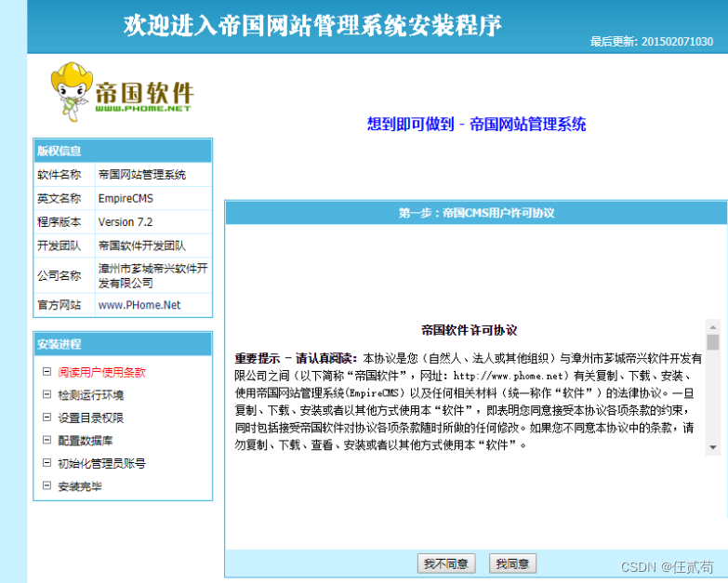Click the 第一步 license agreement step header
The image size is (728, 583).
(476, 213)
